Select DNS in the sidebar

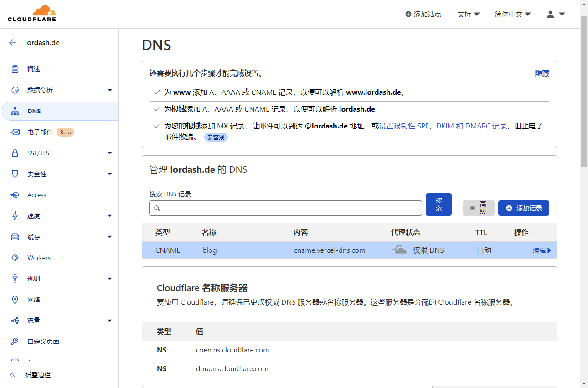point(59,111)
